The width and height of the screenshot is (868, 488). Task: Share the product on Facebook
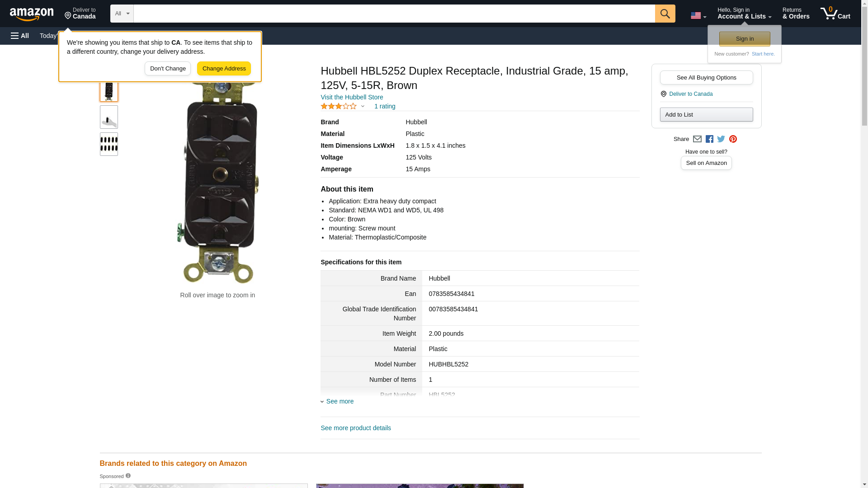tap(709, 139)
